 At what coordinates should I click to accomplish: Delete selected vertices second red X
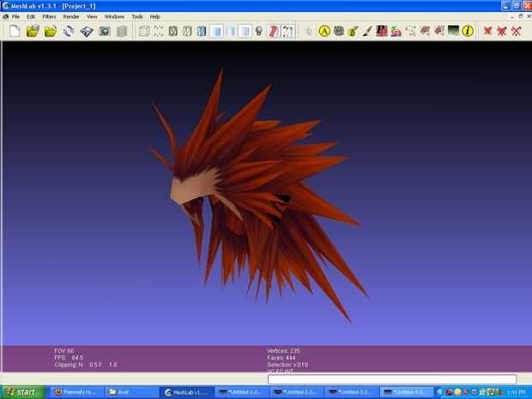(501, 31)
